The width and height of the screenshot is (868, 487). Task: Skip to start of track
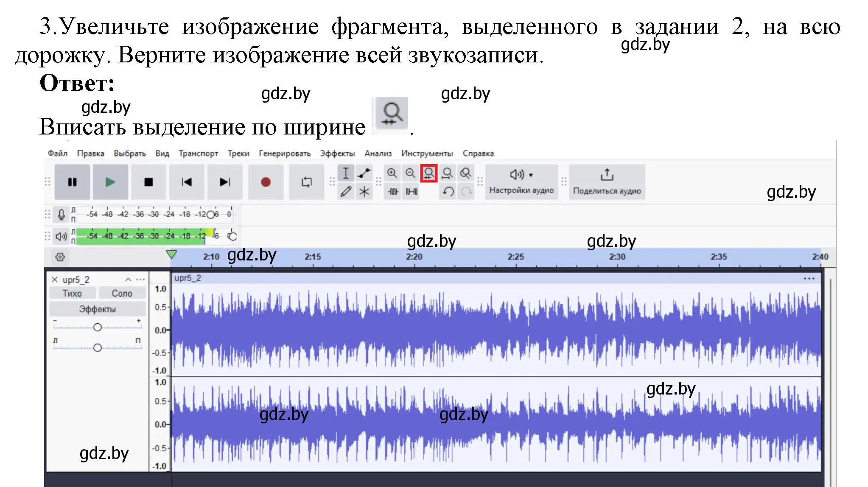tap(187, 182)
